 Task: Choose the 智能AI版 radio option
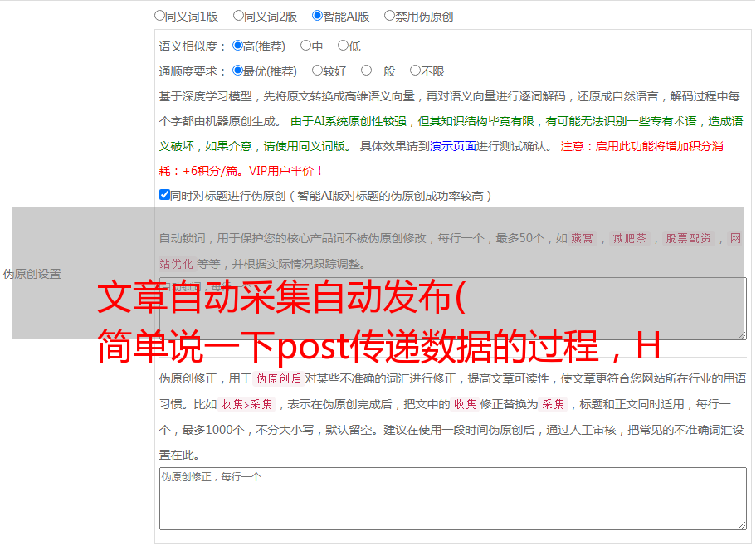(x=317, y=16)
